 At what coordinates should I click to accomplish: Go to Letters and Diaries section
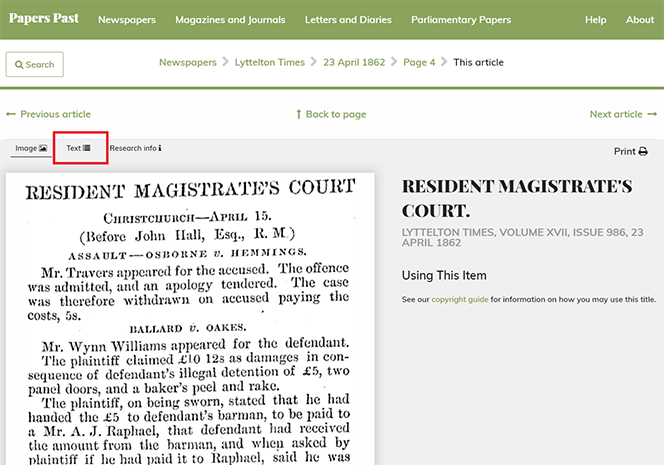[348, 20]
